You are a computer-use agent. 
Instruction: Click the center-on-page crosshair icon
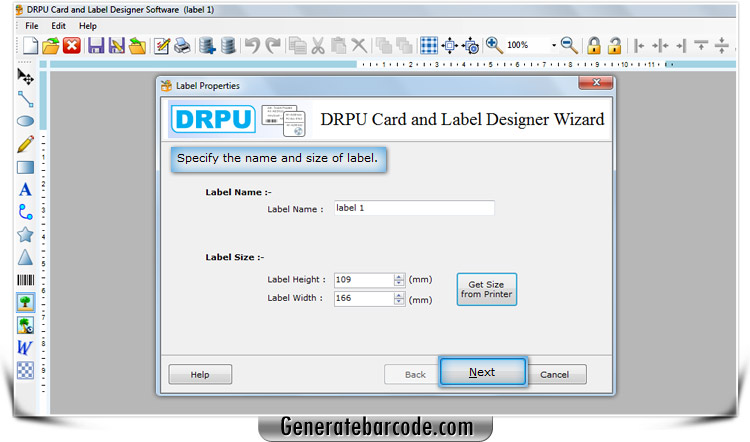(450, 45)
